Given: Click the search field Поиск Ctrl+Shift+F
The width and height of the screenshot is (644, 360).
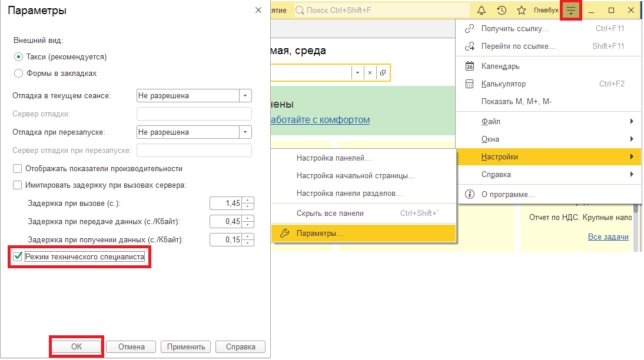Looking at the screenshot, I should click(x=383, y=11).
